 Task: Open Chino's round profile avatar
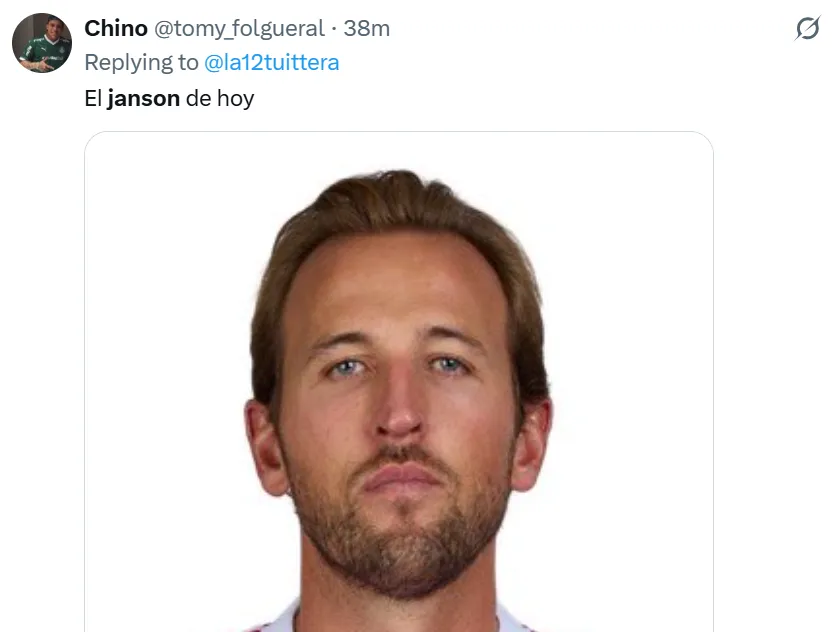coord(42,43)
